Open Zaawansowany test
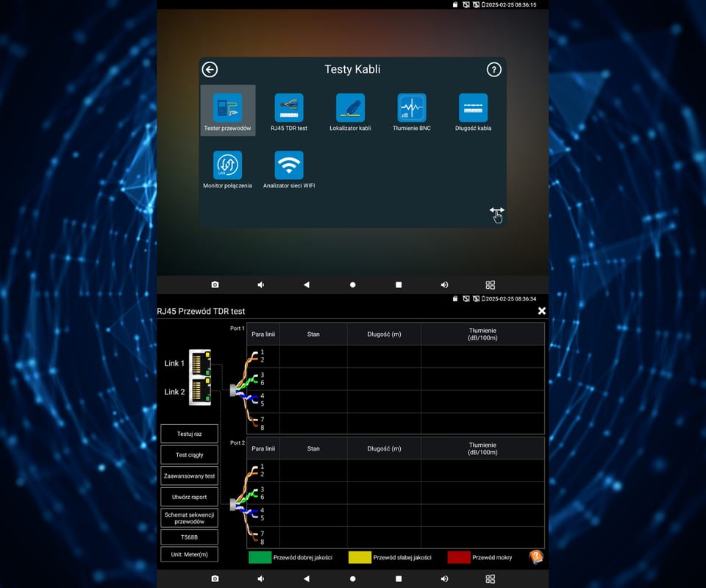The image size is (706, 588). point(190,476)
